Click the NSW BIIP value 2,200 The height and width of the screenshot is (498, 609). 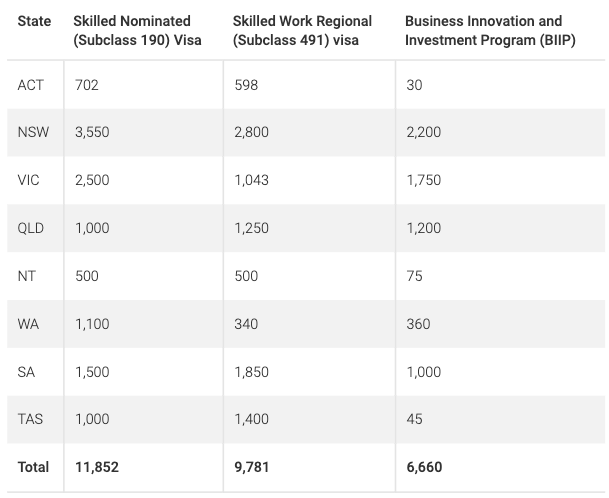(x=424, y=132)
